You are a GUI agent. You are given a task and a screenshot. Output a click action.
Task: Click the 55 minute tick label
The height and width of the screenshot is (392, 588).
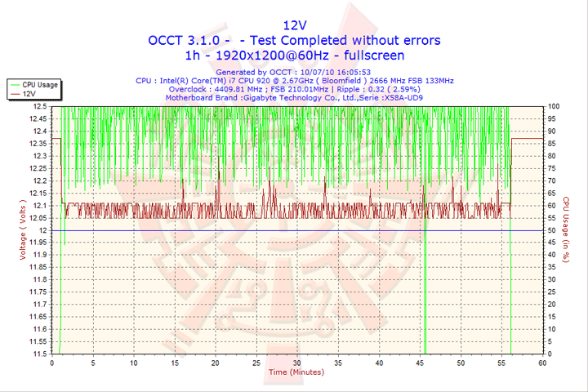tap(501, 363)
